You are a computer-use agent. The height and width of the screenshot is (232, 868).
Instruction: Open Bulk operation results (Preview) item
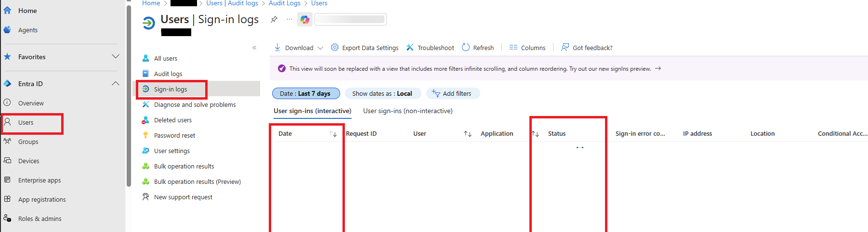[x=197, y=181]
